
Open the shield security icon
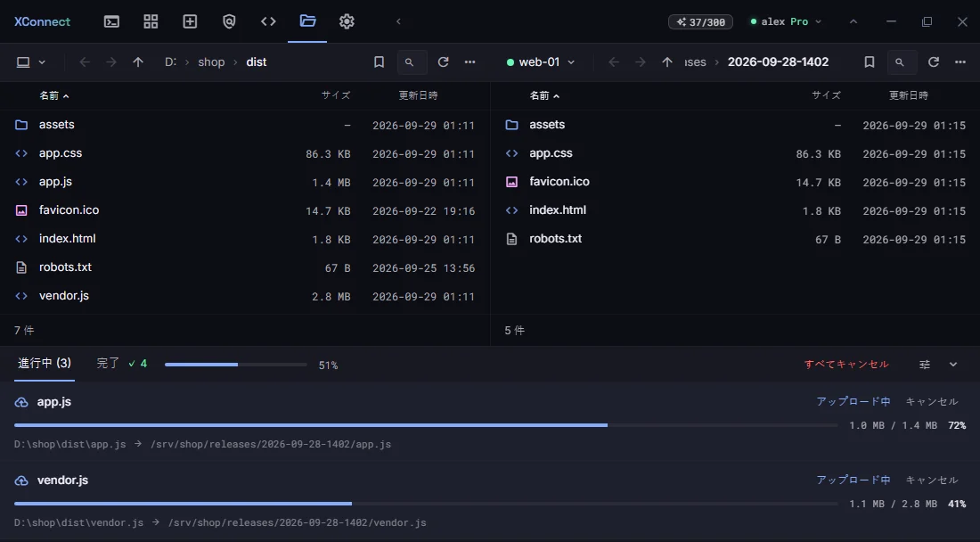click(229, 21)
